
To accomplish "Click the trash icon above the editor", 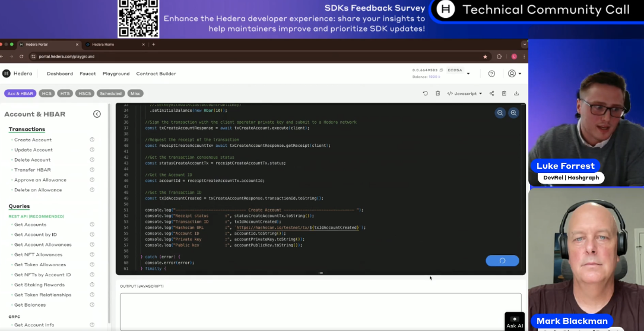I will coord(437,93).
